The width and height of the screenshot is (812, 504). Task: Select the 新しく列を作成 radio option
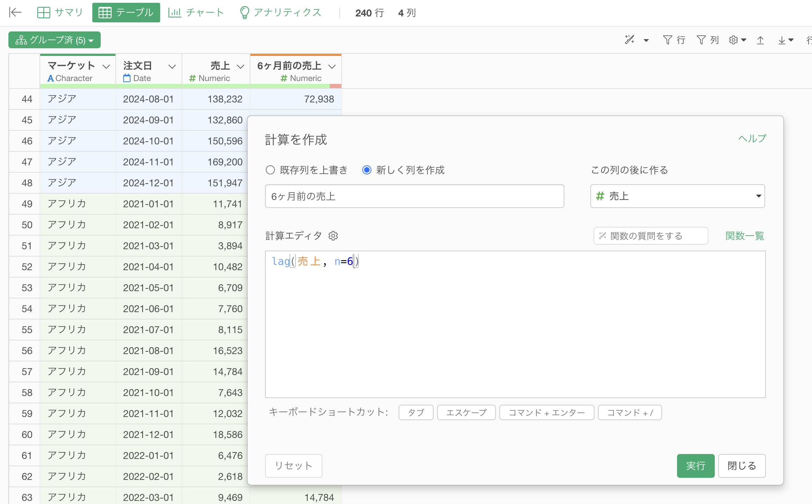(x=367, y=170)
